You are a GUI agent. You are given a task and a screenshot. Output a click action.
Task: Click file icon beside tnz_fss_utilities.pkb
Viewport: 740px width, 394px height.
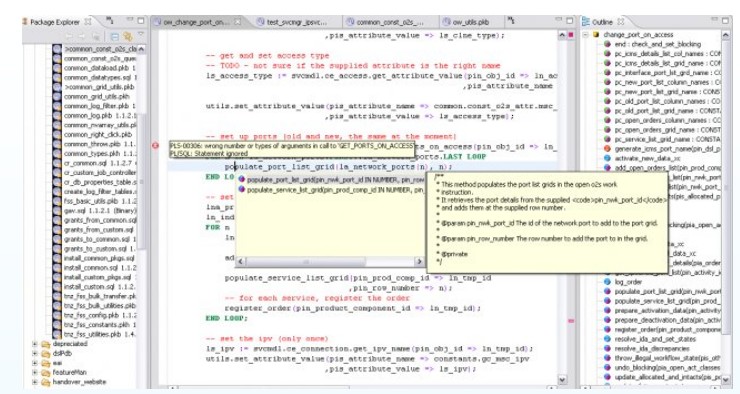[x=57, y=334]
